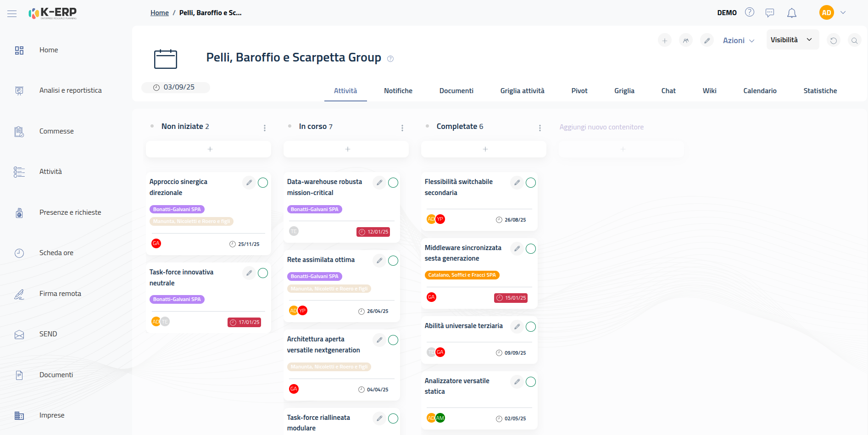The width and height of the screenshot is (868, 435).
Task: Mark Data-warehouse robusta mission-critical as complete
Action: click(x=393, y=183)
